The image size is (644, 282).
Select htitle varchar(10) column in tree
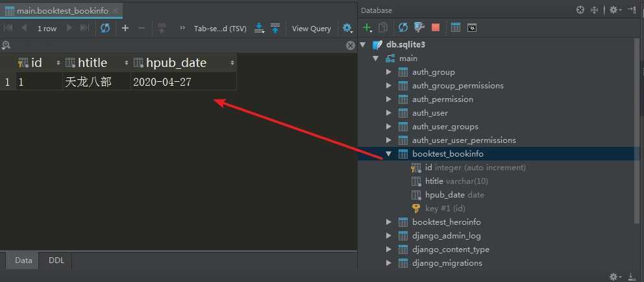coord(450,181)
